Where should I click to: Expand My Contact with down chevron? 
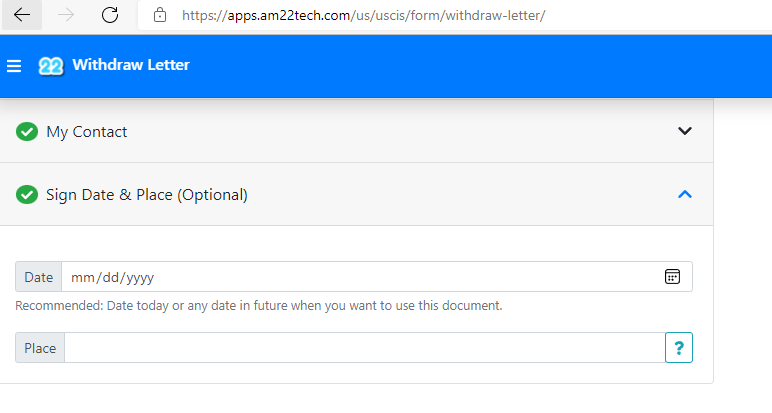coord(685,131)
